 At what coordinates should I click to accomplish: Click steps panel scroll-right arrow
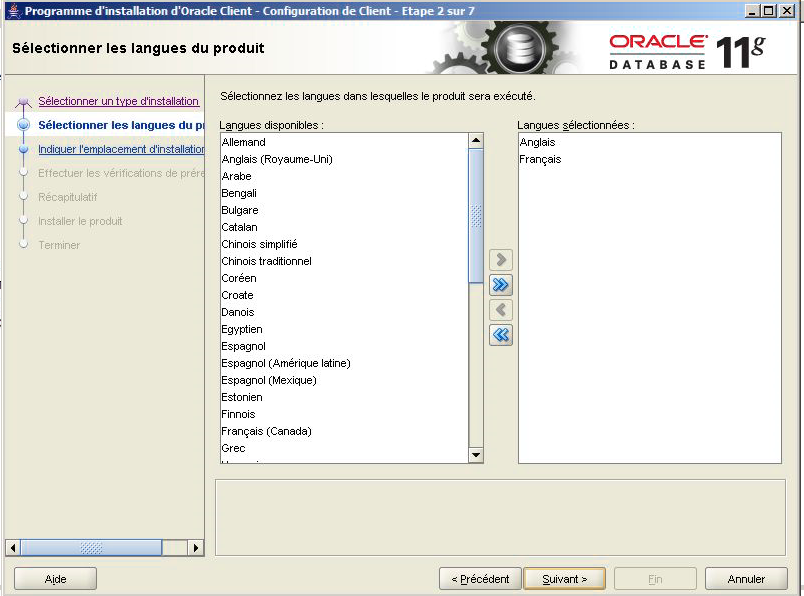(195, 548)
